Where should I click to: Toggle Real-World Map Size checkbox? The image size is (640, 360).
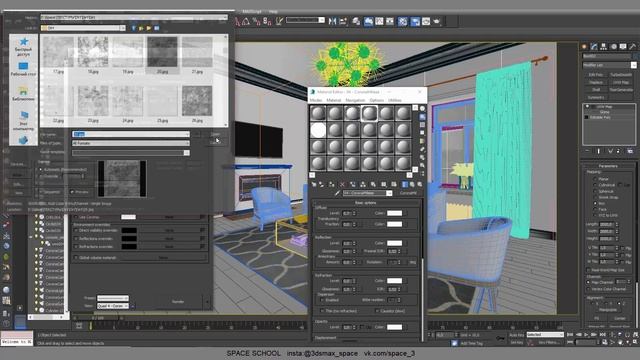pos(588,270)
